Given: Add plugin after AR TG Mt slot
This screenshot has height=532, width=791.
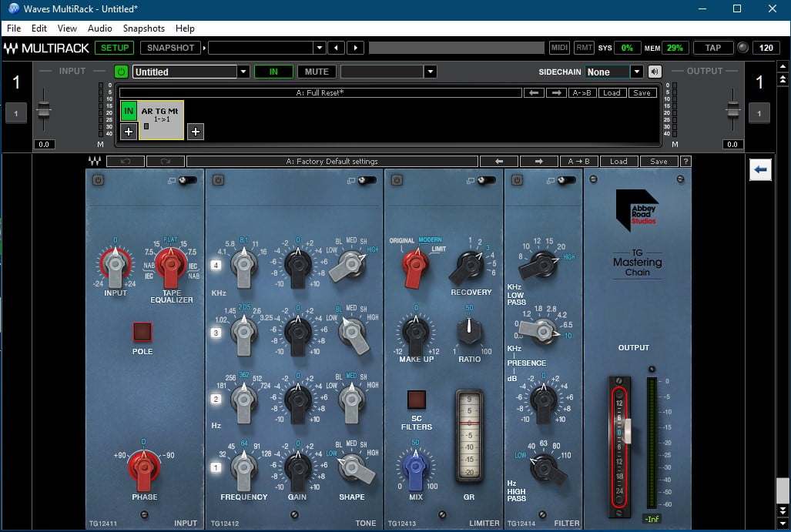Looking at the screenshot, I should click(196, 132).
